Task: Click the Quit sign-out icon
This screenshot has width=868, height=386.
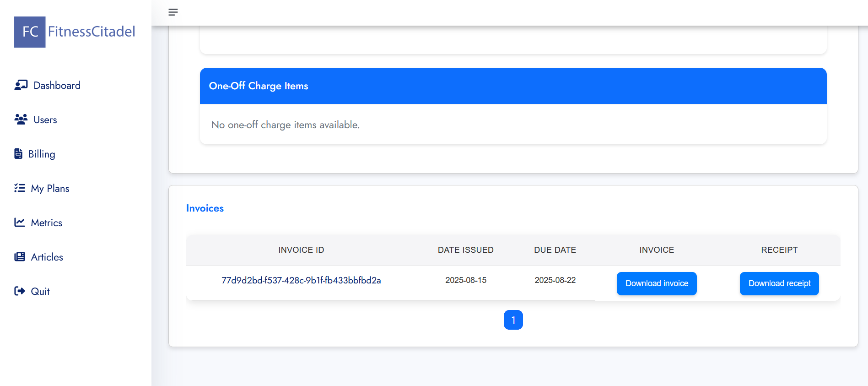Action: [x=20, y=291]
